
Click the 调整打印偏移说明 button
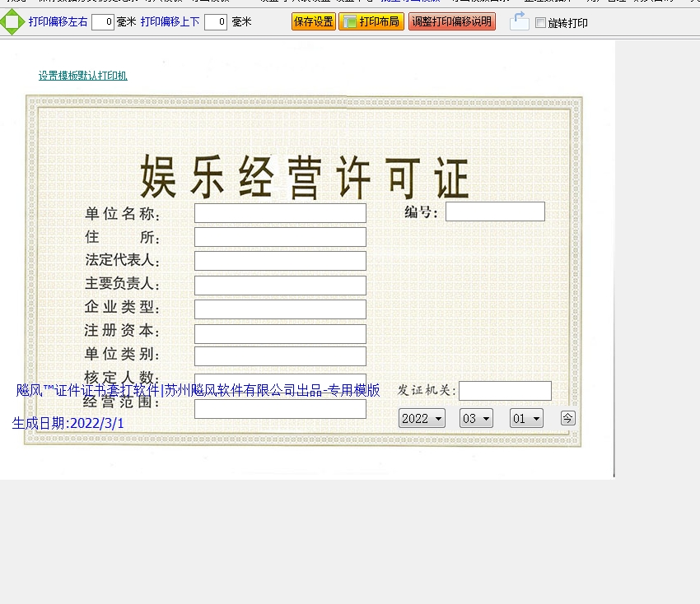(452, 22)
